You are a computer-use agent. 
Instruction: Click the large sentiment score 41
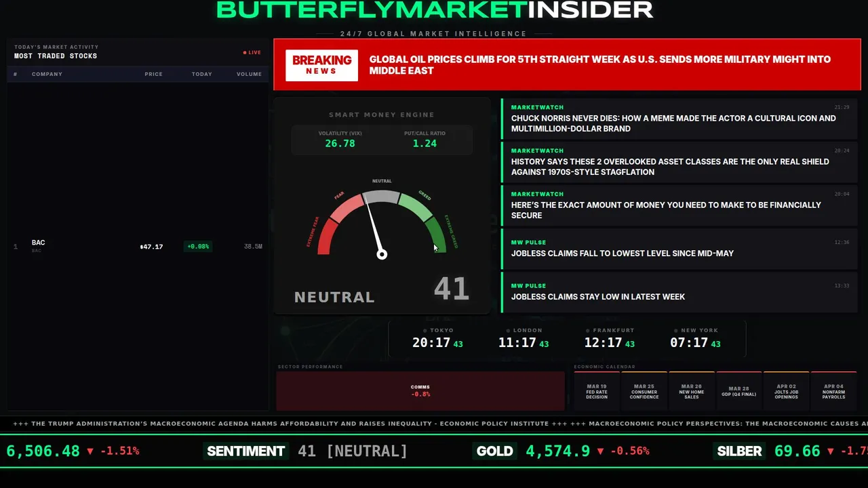click(x=451, y=289)
